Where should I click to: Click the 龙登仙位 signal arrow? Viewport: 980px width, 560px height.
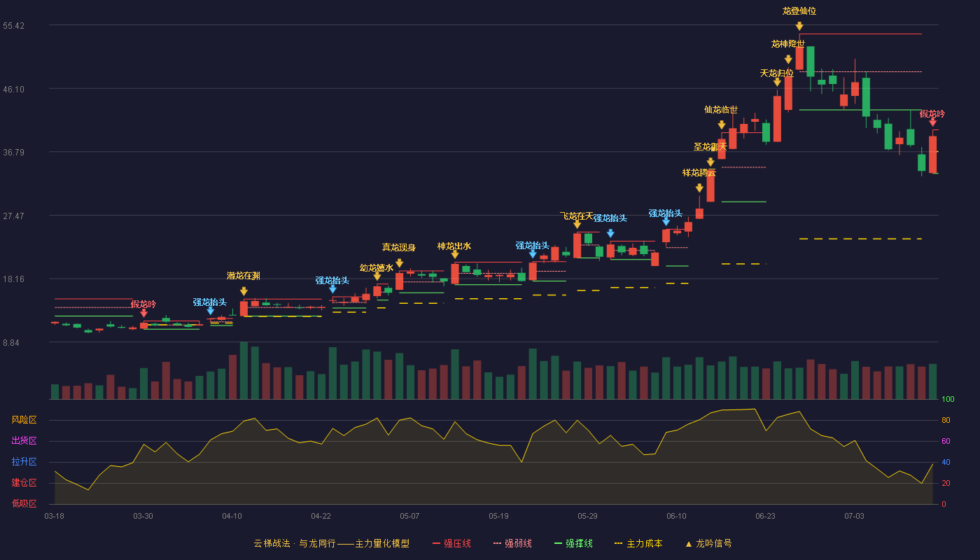click(799, 27)
